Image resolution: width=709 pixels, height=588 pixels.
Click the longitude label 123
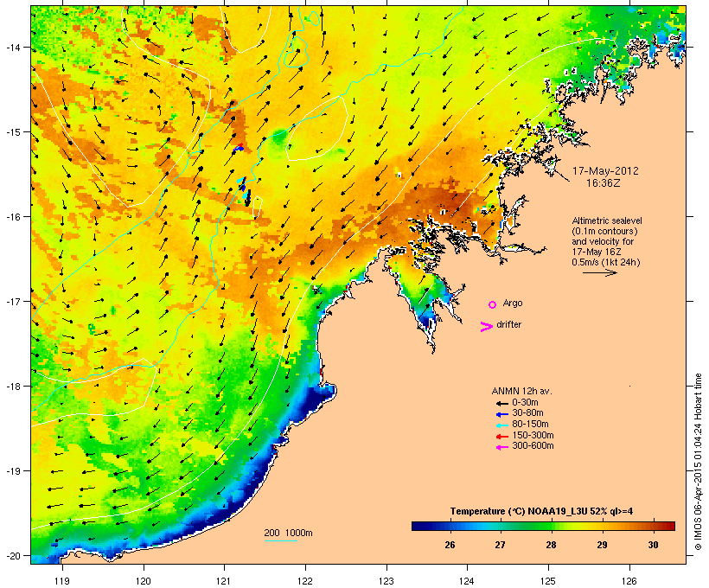pyautogui.click(x=386, y=581)
